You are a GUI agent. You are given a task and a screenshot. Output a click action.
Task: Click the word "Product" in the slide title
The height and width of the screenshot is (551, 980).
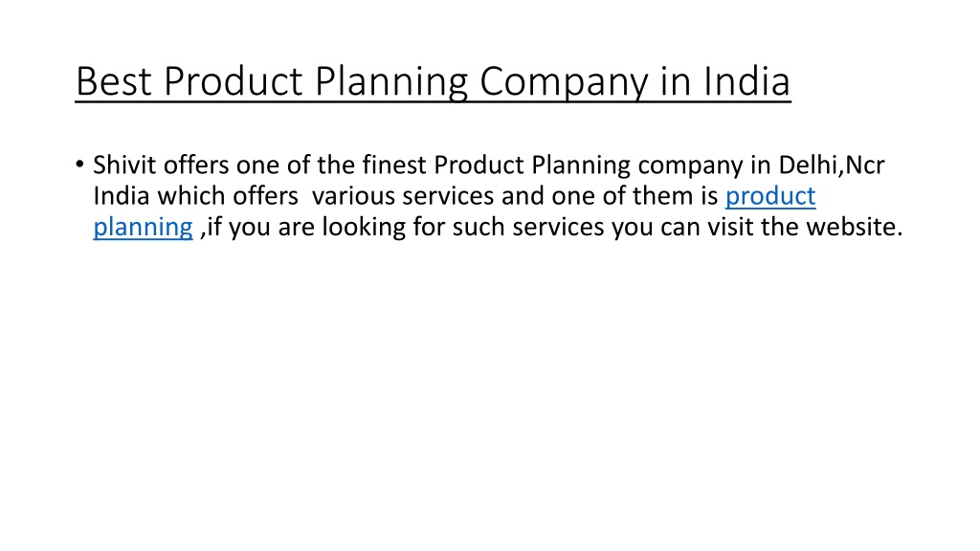tap(234, 81)
